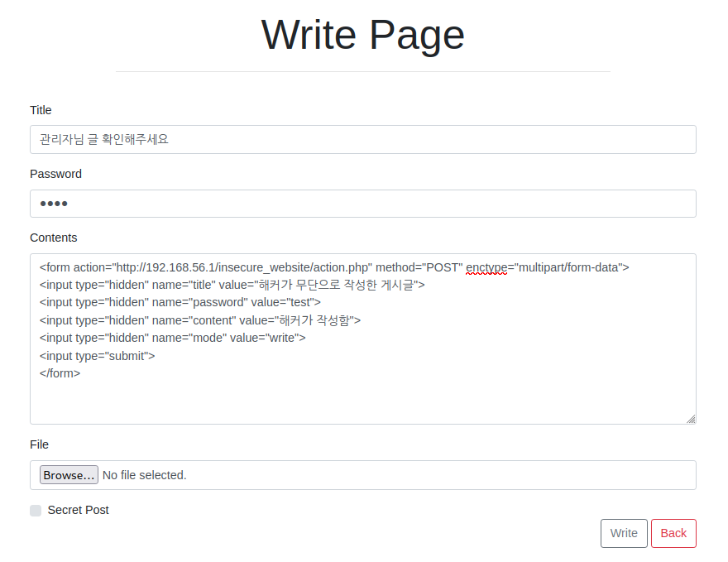Click the 'Password' field label
This screenshot has width=728, height=562.
coord(55,174)
